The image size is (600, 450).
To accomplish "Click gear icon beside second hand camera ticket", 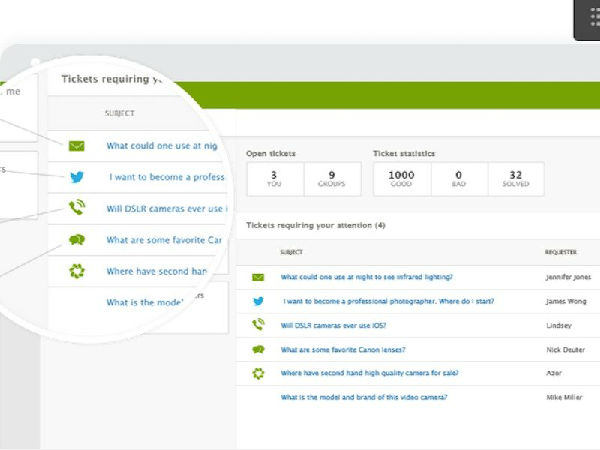I will 258,373.
